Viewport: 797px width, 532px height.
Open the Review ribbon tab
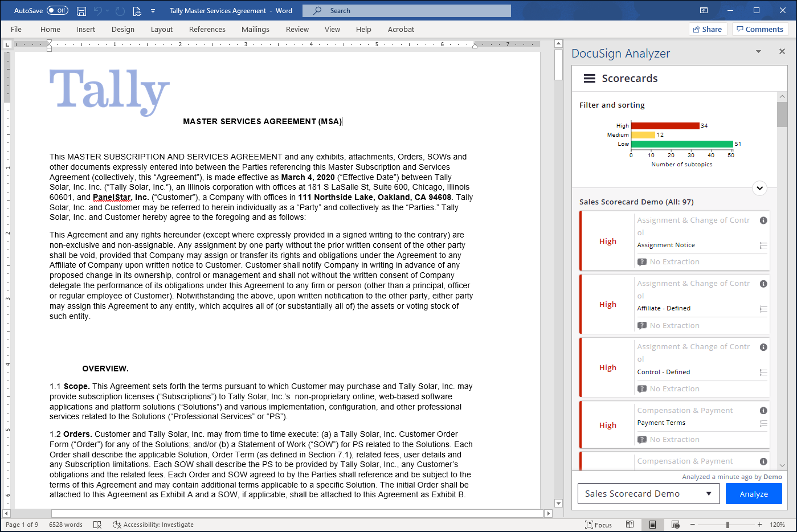point(297,29)
